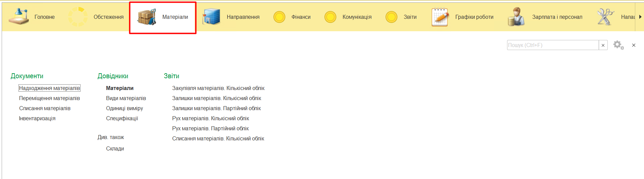
Task: Clear the search field with X button
Action: (x=603, y=45)
